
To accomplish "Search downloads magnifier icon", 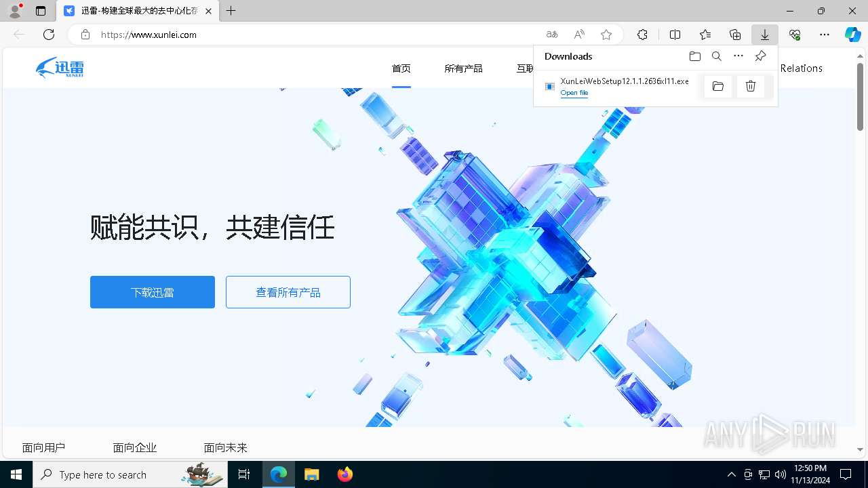I will pyautogui.click(x=717, y=56).
